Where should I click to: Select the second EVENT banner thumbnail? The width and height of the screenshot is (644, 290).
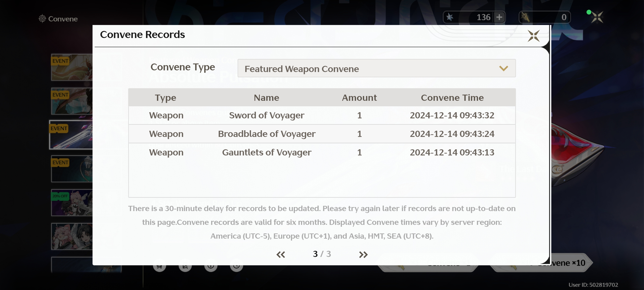[x=72, y=101]
